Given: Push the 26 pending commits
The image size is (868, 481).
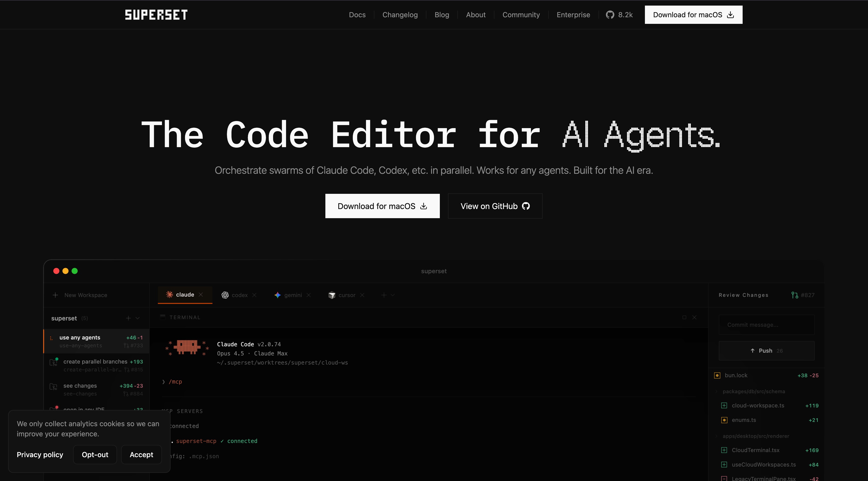Looking at the screenshot, I should (x=766, y=350).
